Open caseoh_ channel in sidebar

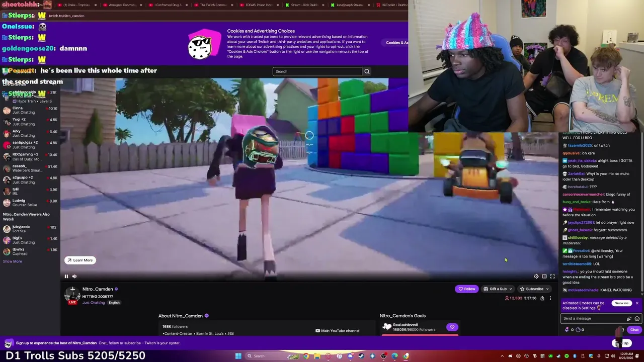click(x=30, y=168)
